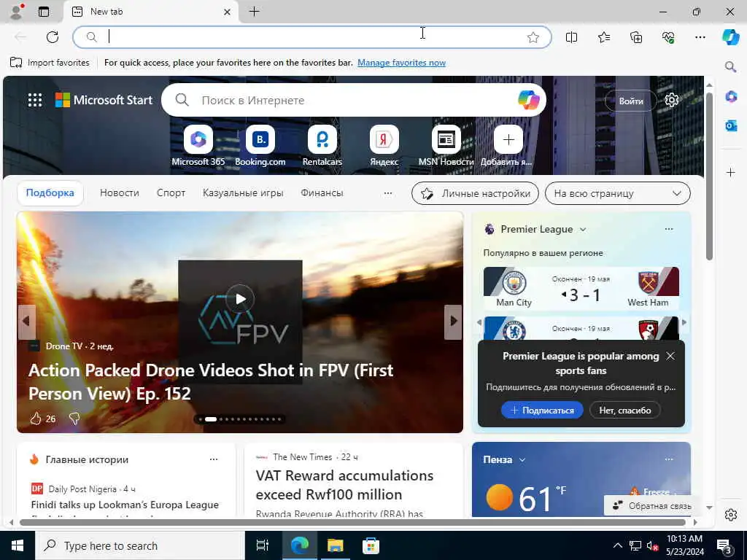Go to previous carousel slide arrow
747x560 pixels.
pyautogui.click(x=27, y=322)
